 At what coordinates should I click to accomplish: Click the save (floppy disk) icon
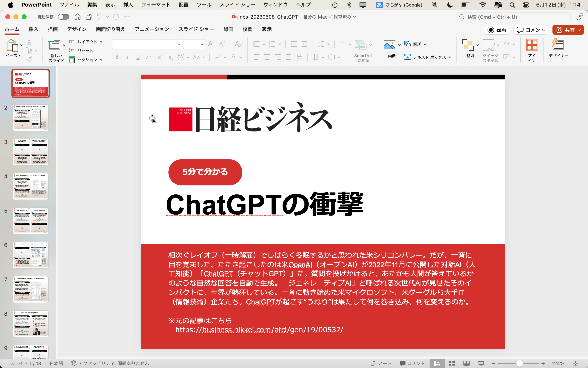(89, 17)
